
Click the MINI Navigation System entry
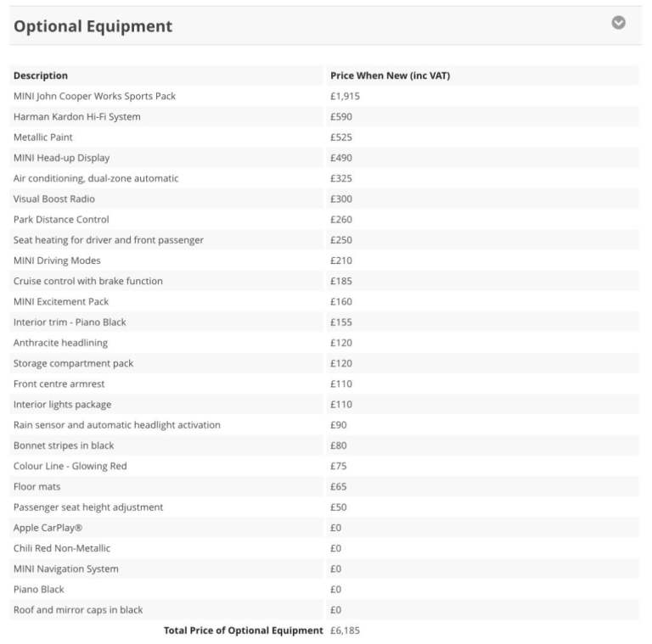click(66, 568)
